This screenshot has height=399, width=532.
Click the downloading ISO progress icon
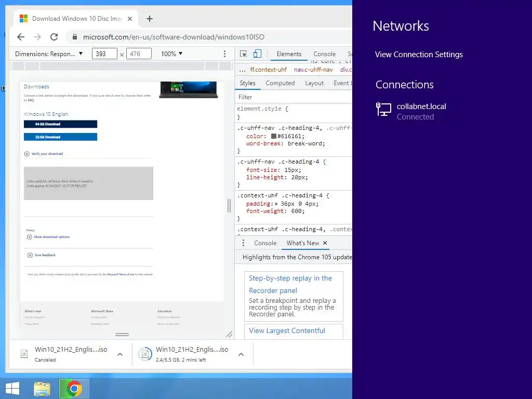[145, 354]
